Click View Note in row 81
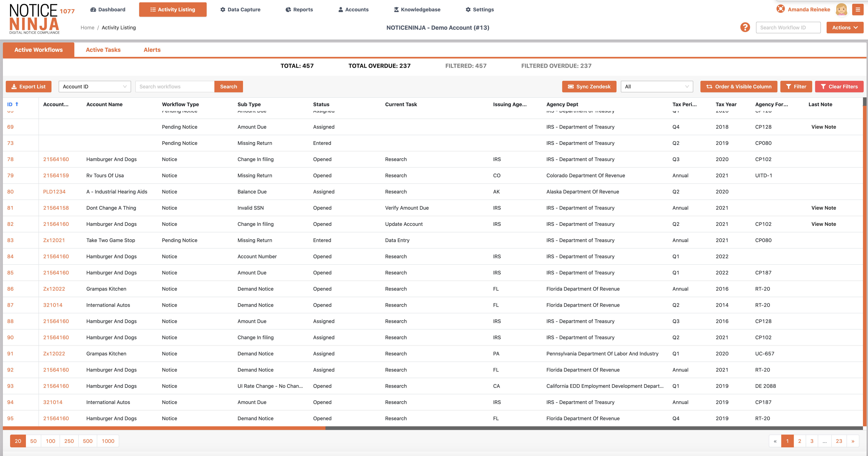This screenshot has height=456, width=868. tap(824, 208)
